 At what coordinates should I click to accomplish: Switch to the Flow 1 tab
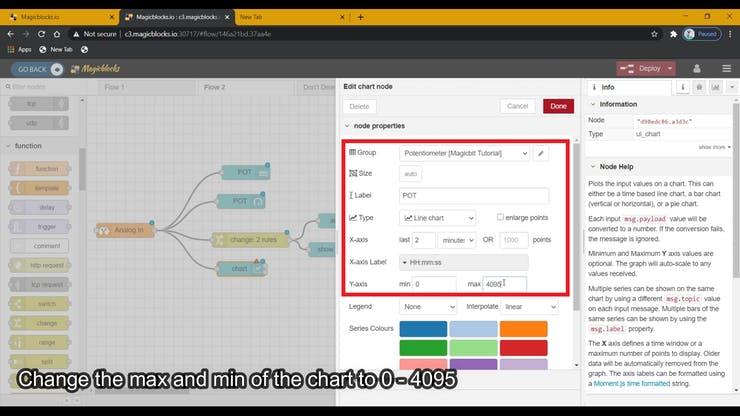[114, 87]
